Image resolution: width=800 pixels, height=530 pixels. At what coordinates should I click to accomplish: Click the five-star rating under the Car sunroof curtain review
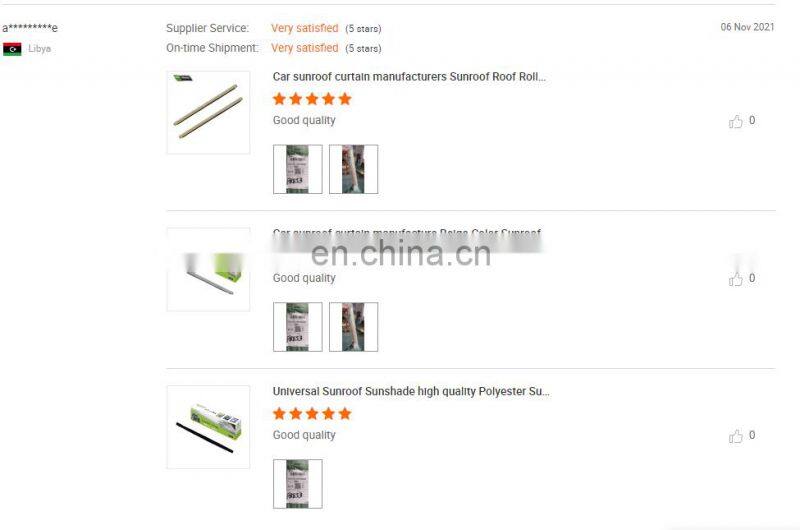coord(312,98)
